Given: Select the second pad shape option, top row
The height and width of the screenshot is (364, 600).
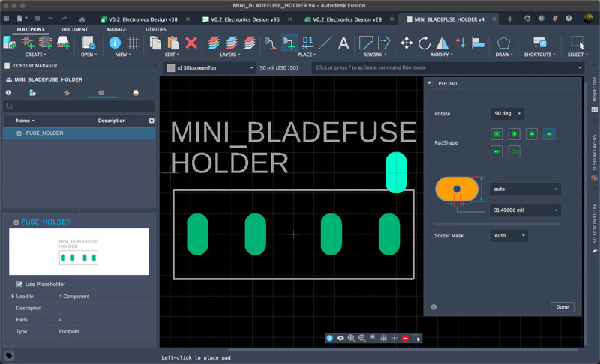Looking at the screenshot, I should click(514, 133).
